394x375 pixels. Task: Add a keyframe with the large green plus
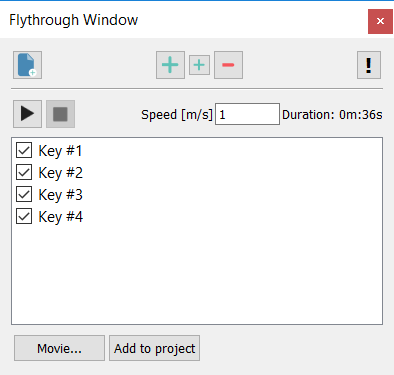(170, 65)
